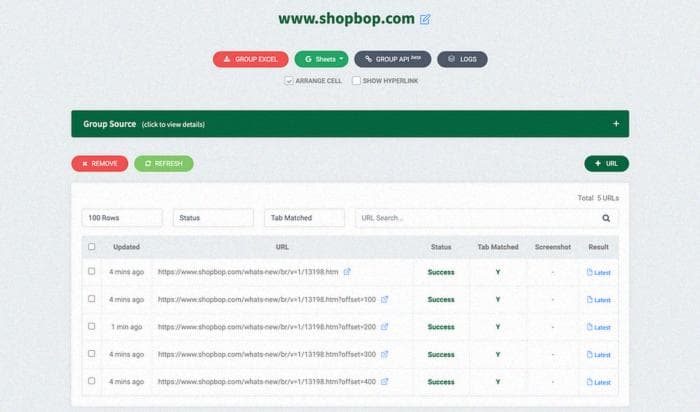Click the Screenshot column header
This screenshot has height=412, width=700.
pyautogui.click(x=553, y=247)
